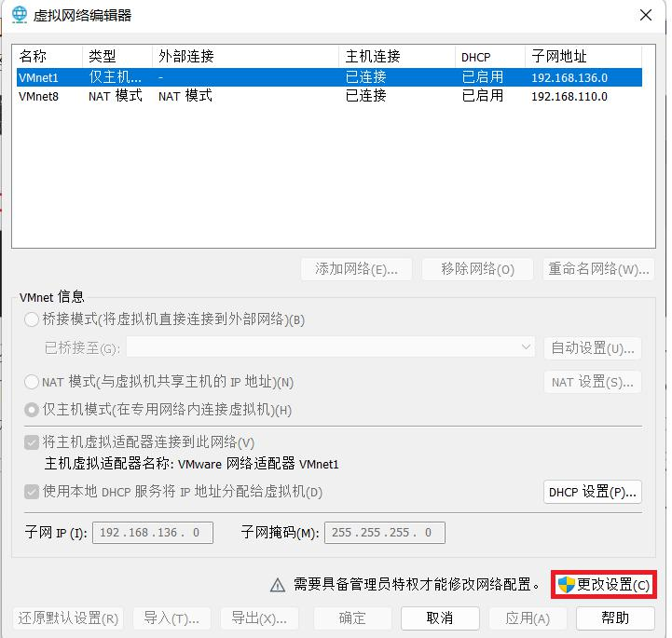The image size is (672, 638).
Task: Click the 取消 button
Action: (x=440, y=618)
